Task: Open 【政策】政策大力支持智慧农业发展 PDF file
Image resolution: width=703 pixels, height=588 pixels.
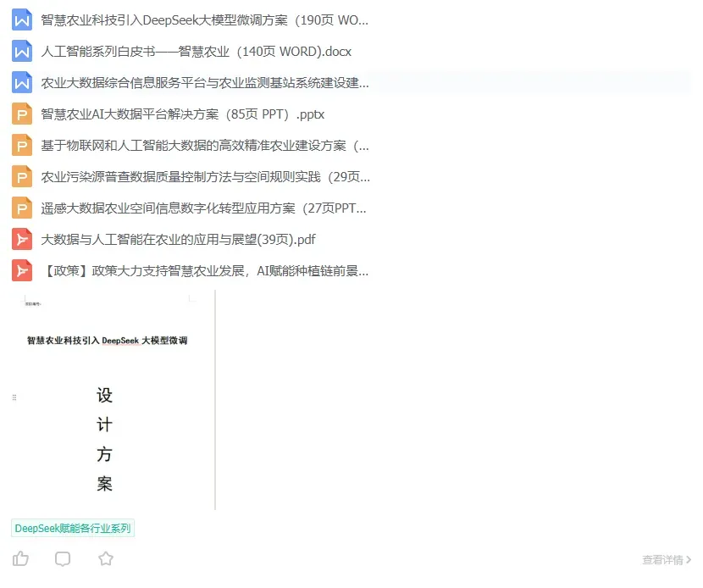Action: [205, 271]
